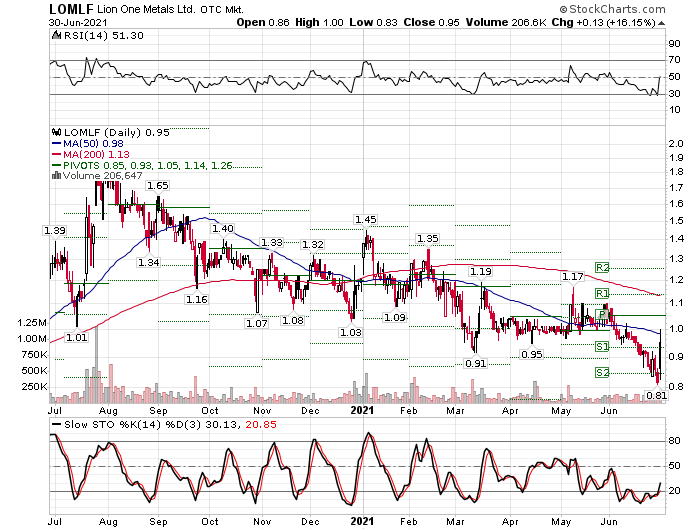The image size is (700, 530).
Task: Click the R1 pivot label
Action: tap(602, 293)
